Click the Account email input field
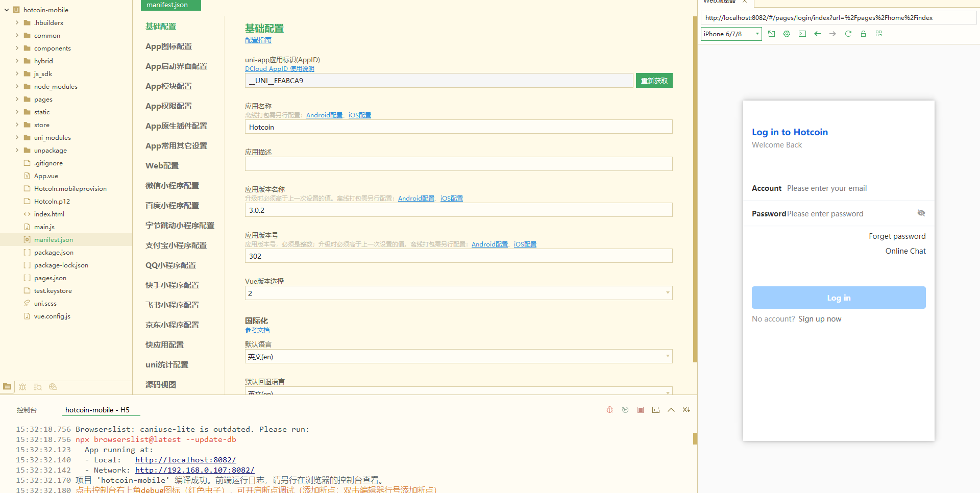Viewport: 980px width, 493px height. pos(855,188)
